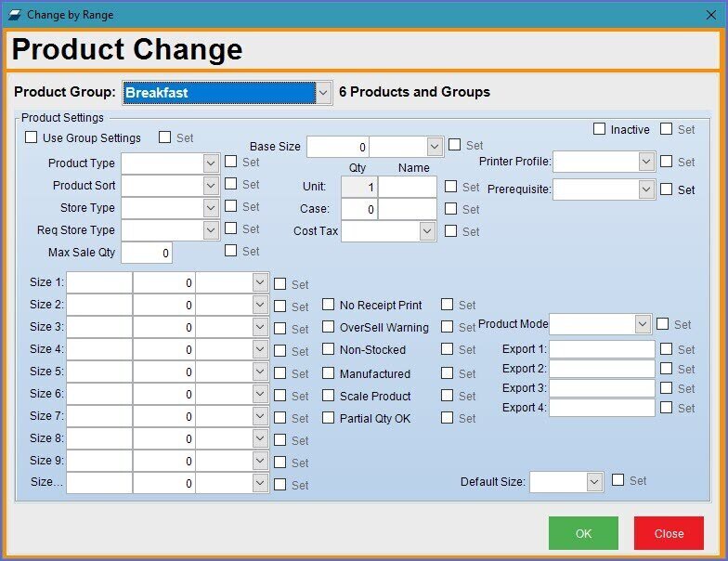728x561 pixels.
Task: Select the Product Mode dropdown
Action: [643, 324]
